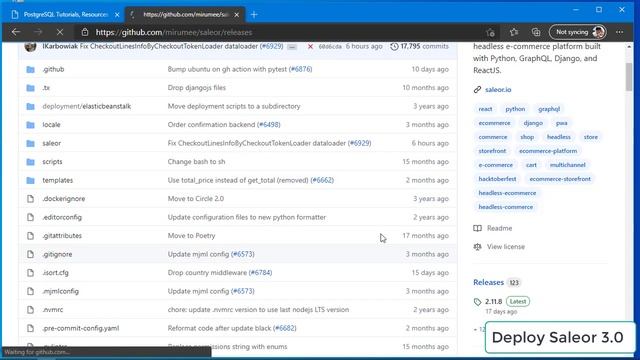Open commit history clock icon
640x360 pixels.
[394, 47]
